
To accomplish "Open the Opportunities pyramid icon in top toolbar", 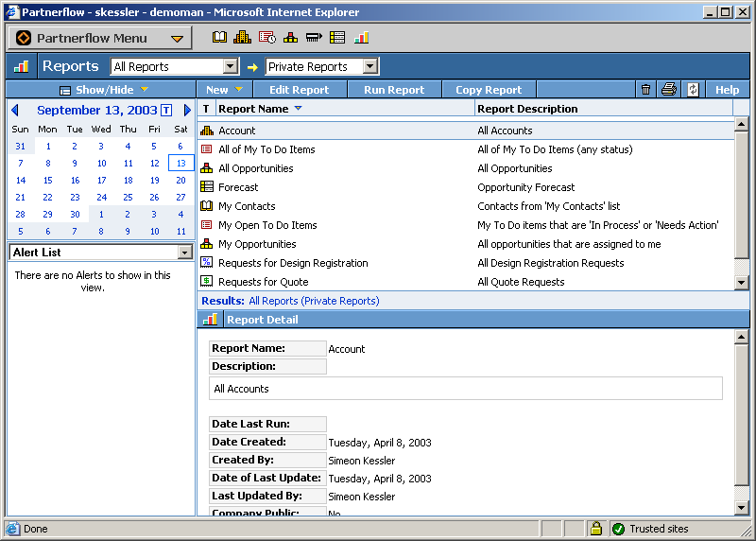I will tap(290, 37).
